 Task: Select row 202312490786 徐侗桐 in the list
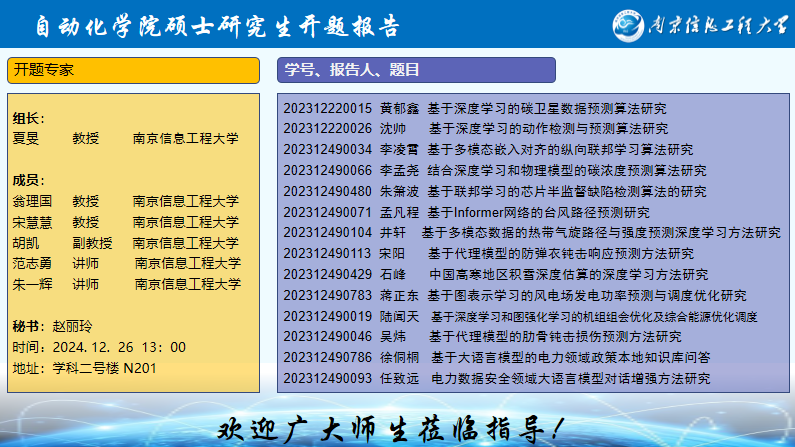tap(497, 357)
